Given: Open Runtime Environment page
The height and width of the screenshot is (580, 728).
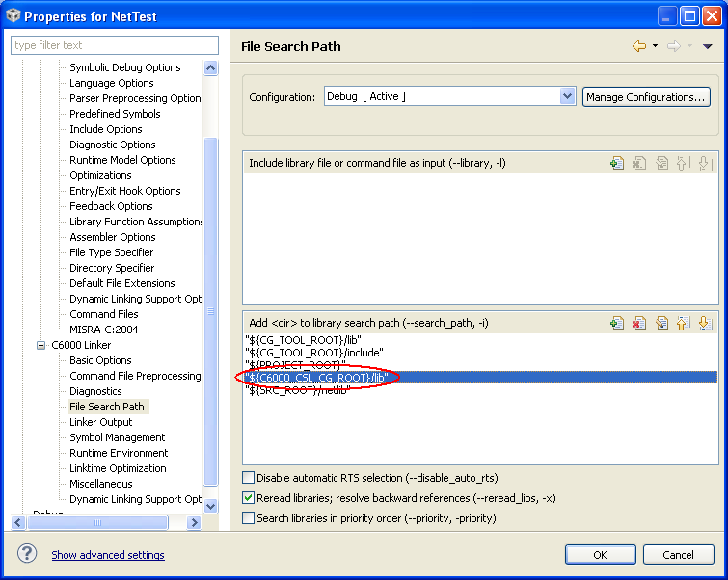Looking at the screenshot, I should coord(119,453).
